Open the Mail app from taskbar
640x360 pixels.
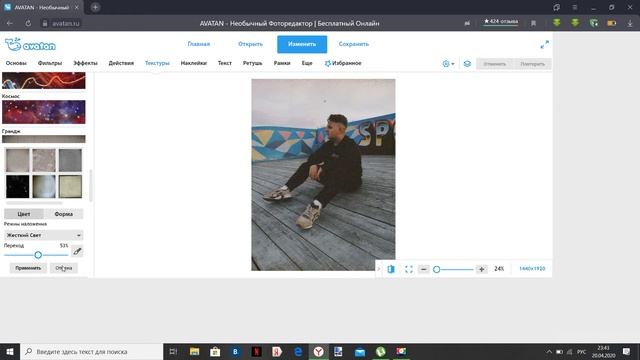click(360, 351)
